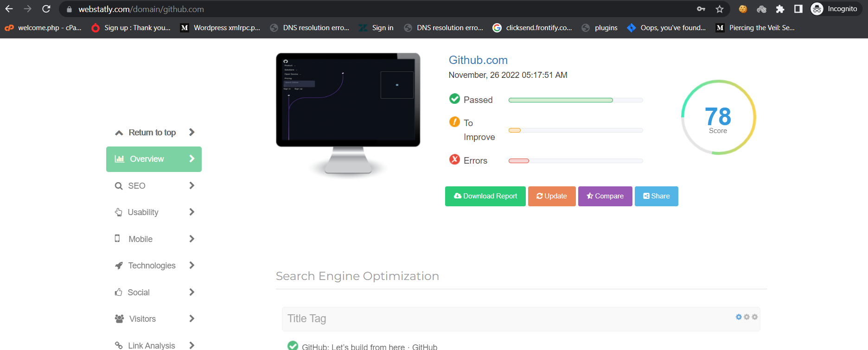Image resolution: width=868 pixels, height=350 pixels.
Task: Open Piercing the Veil bookmark
Action: tap(755, 28)
